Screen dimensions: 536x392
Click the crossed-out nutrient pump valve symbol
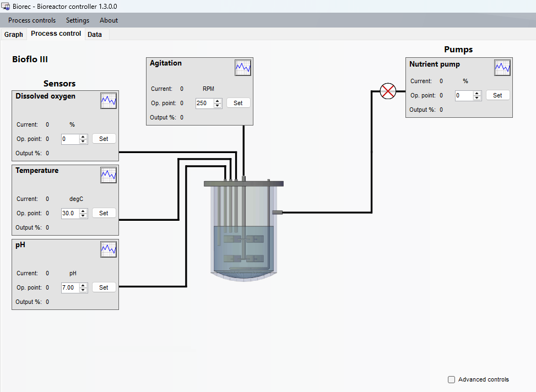click(388, 91)
